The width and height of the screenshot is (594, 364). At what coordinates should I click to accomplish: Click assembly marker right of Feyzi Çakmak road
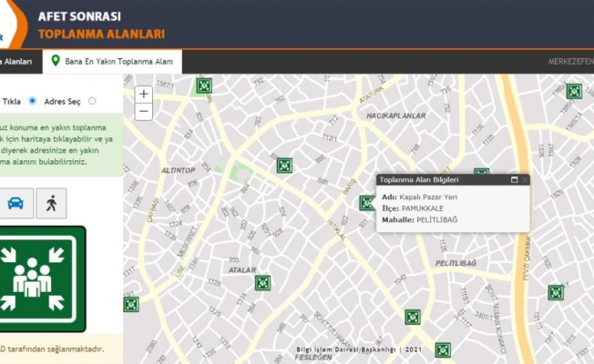[556, 292]
